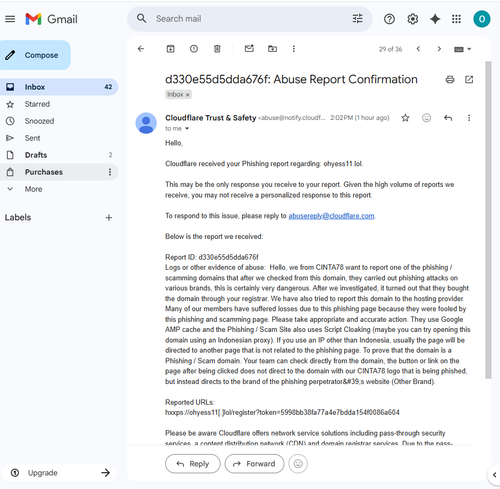
Task: Open Drafts folder
Action: [59, 155]
